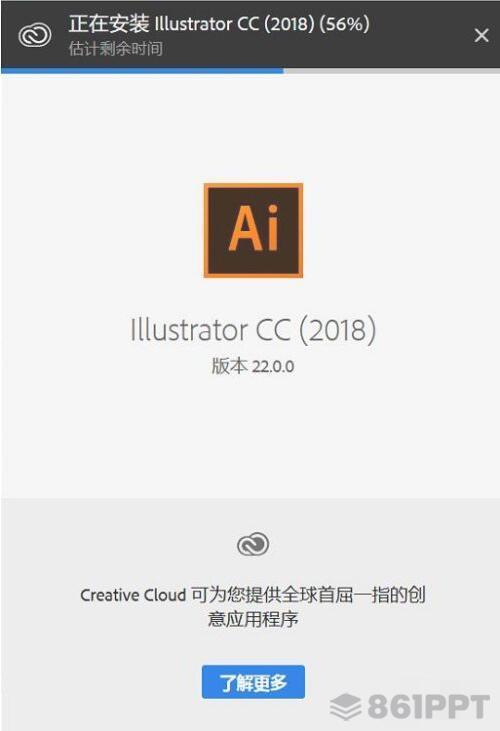Click the Creative Cloud logo in header
The width and height of the screenshot is (500, 731).
(x=35, y=35)
